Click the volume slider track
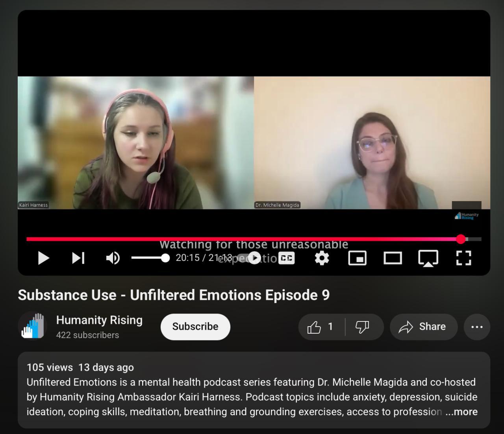 click(x=150, y=258)
